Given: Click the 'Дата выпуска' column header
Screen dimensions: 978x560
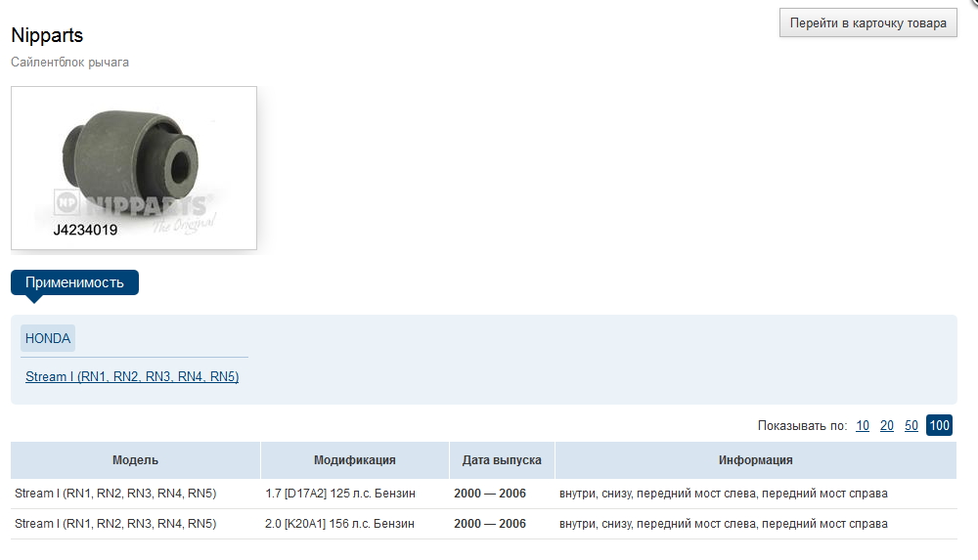Looking at the screenshot, I should point(502,460).
